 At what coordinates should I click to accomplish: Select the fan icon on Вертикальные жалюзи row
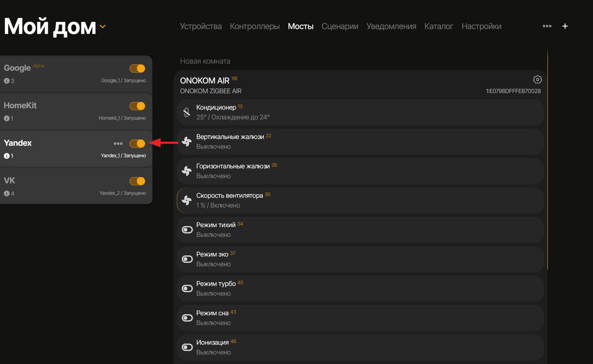[x=186, y=141]
